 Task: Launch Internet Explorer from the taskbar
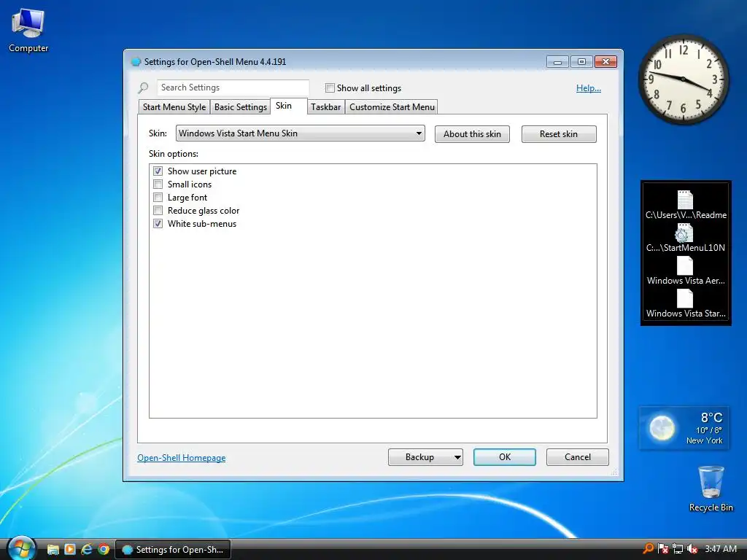(87, 549)
